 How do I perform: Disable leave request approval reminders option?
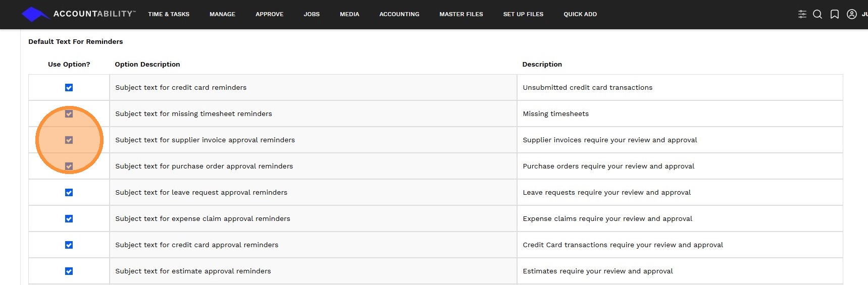(x=69, y=193)
